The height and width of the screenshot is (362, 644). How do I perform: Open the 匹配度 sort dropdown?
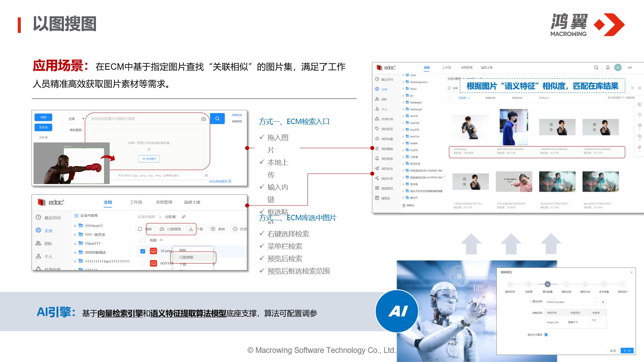pos(464,98)
